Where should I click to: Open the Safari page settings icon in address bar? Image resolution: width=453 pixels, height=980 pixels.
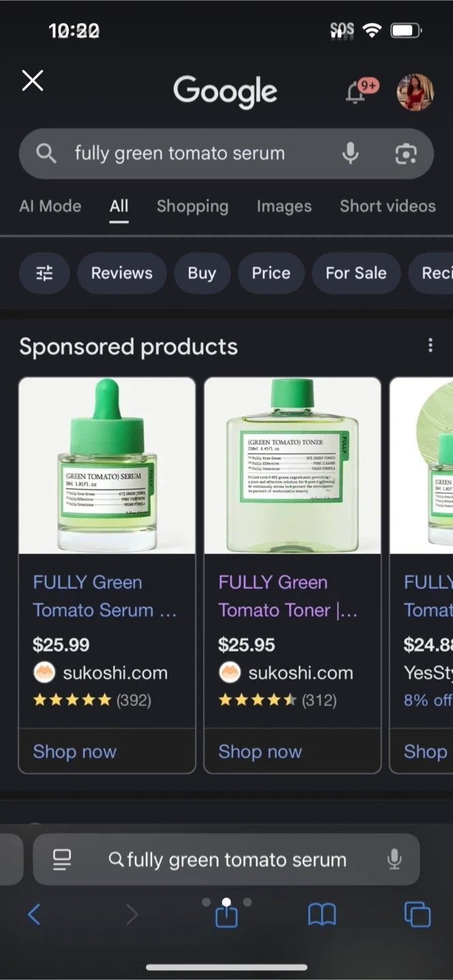click(x=62, y=860)
